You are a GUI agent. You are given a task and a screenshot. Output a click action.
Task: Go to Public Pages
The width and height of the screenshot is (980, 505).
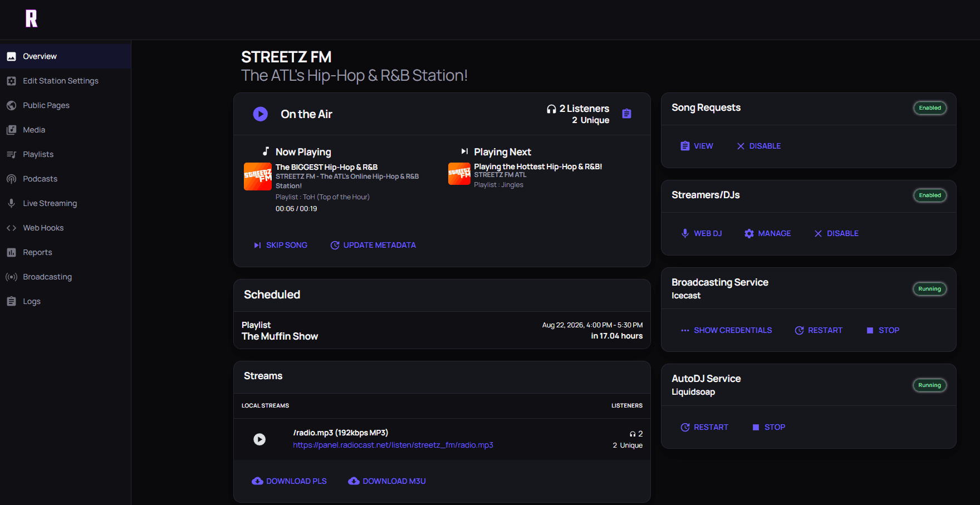65,105
